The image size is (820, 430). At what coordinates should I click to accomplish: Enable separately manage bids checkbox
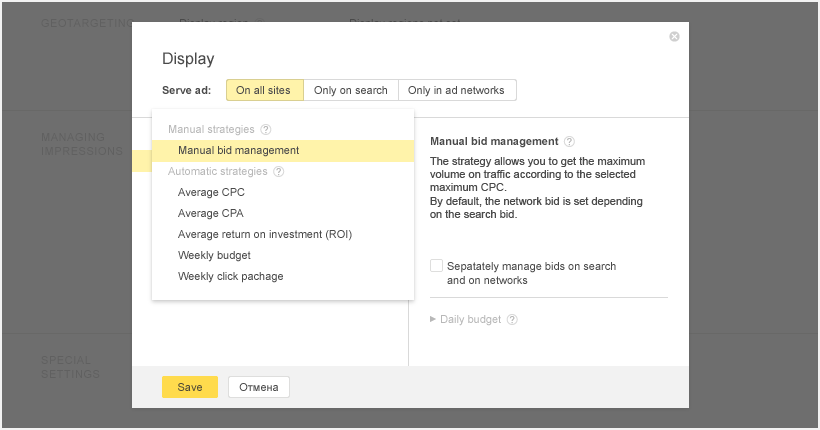[x=436, y=265]
